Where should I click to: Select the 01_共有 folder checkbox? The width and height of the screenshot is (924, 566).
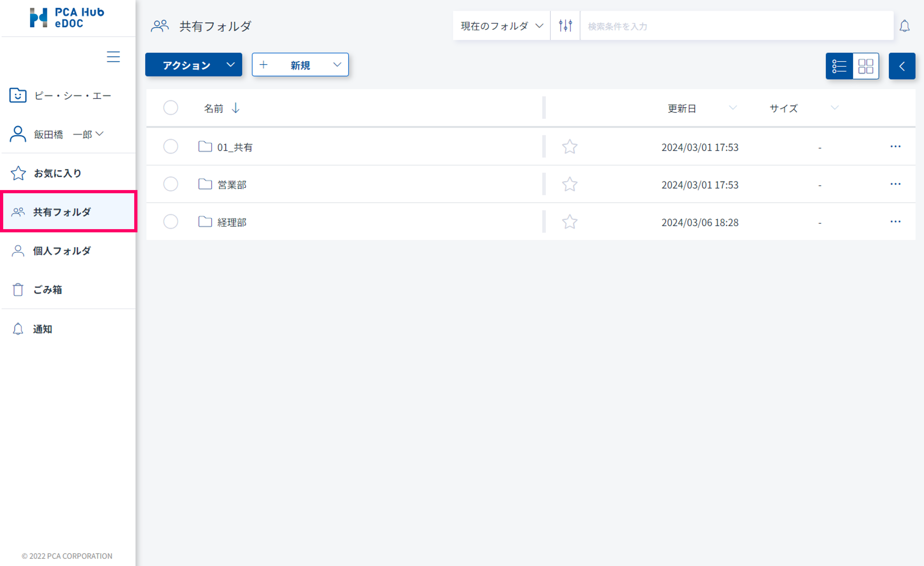tap(171, 146)
